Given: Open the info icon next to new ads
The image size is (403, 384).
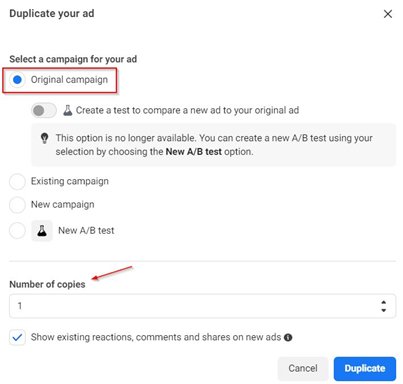Looking at the screenshot, I should (x=288, y=338).
